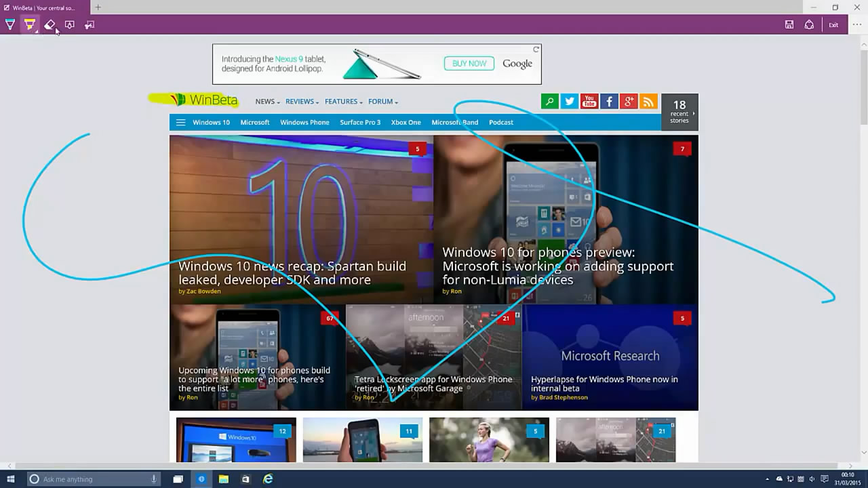Screen dimensions: 868x488
Task: Open WinBeta's Facebook page
Action: click(x=609, y=101)
